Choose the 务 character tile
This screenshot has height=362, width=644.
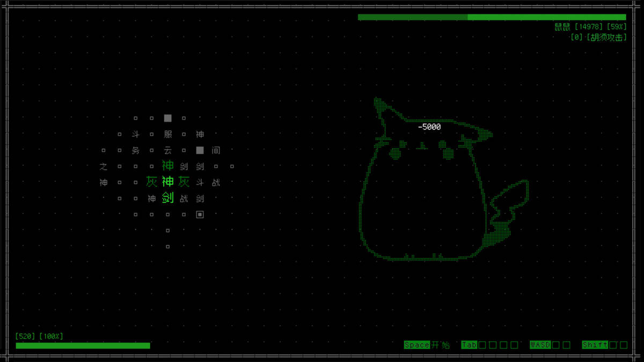[x=136, y=151]
